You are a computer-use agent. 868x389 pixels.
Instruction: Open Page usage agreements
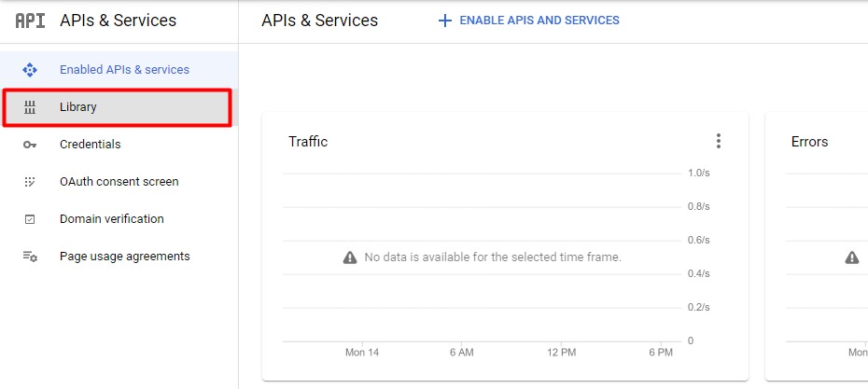tap(124, 257)
